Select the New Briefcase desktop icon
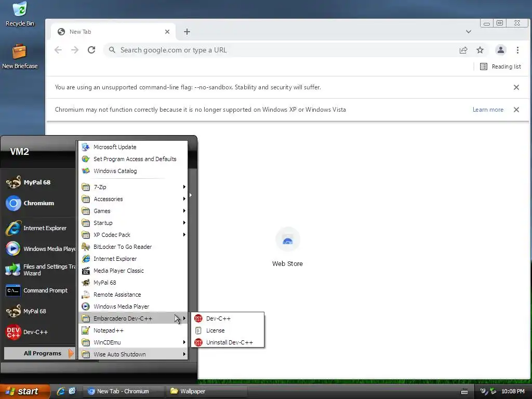This screenshot has width=532, height=399. pyautogui.click(x=20, y=56)
